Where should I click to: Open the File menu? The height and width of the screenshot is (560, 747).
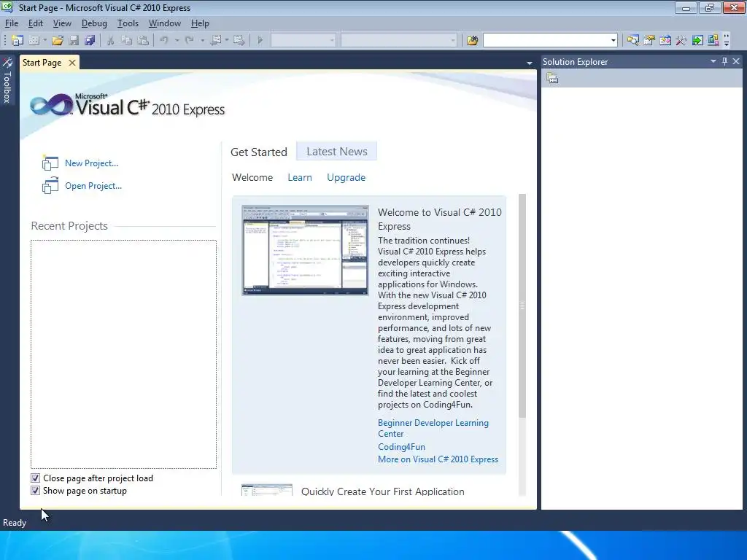click(12, 23)
